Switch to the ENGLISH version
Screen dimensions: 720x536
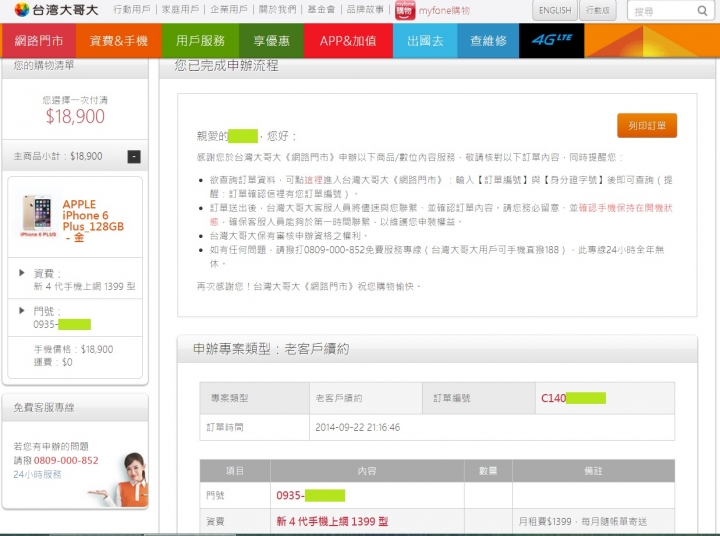(x=555, y=10)
